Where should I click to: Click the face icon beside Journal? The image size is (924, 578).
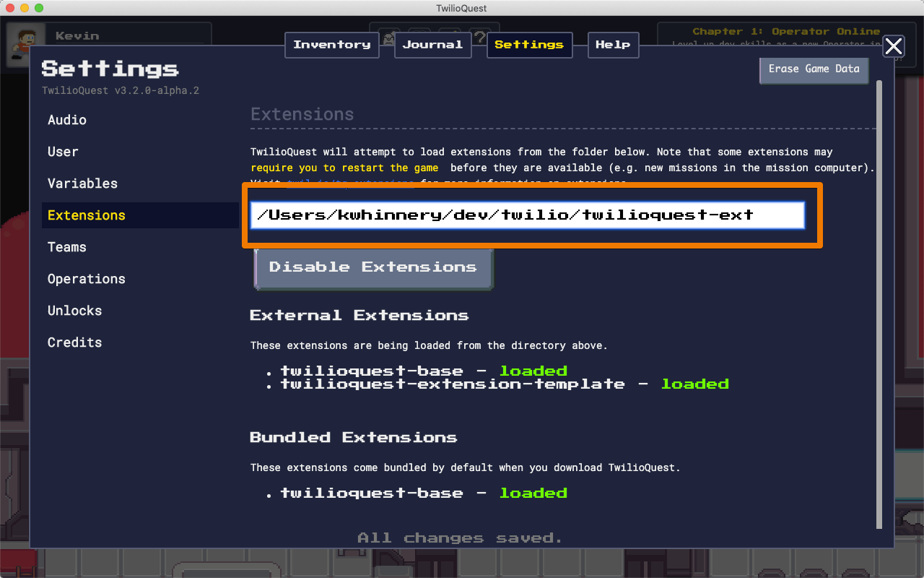(388, 38)
